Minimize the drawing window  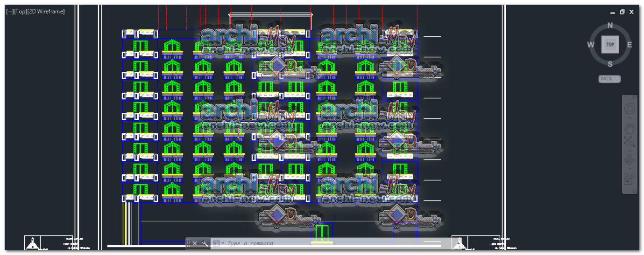coord(612,12)
